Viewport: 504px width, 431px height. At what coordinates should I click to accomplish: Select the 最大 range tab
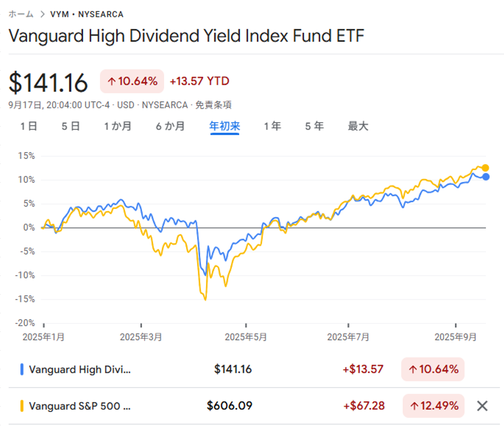pos(357,126)
